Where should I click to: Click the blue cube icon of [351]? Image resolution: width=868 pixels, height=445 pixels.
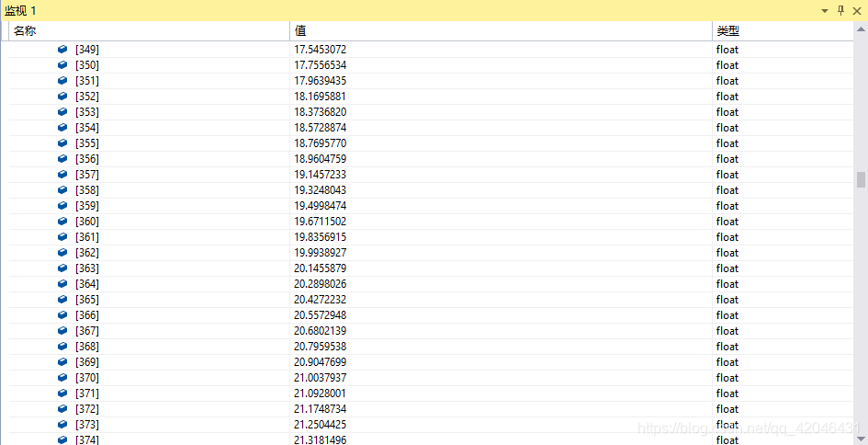[x=62, y=80]
